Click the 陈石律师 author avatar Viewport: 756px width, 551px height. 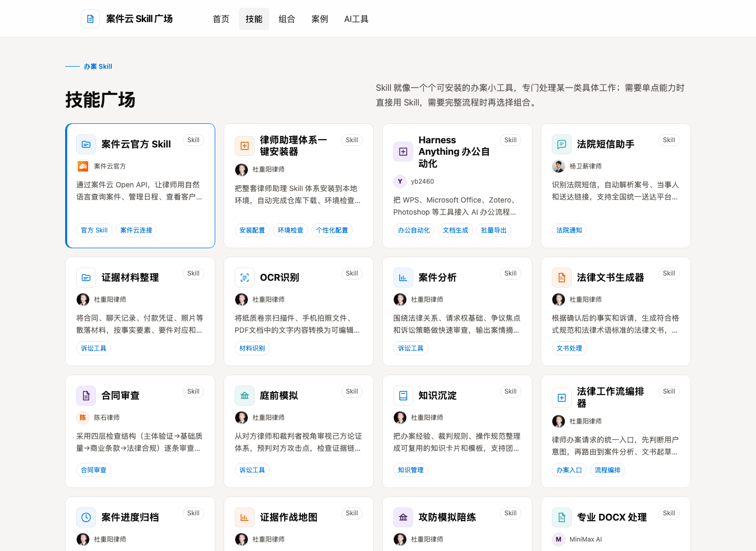click(83, 418)
